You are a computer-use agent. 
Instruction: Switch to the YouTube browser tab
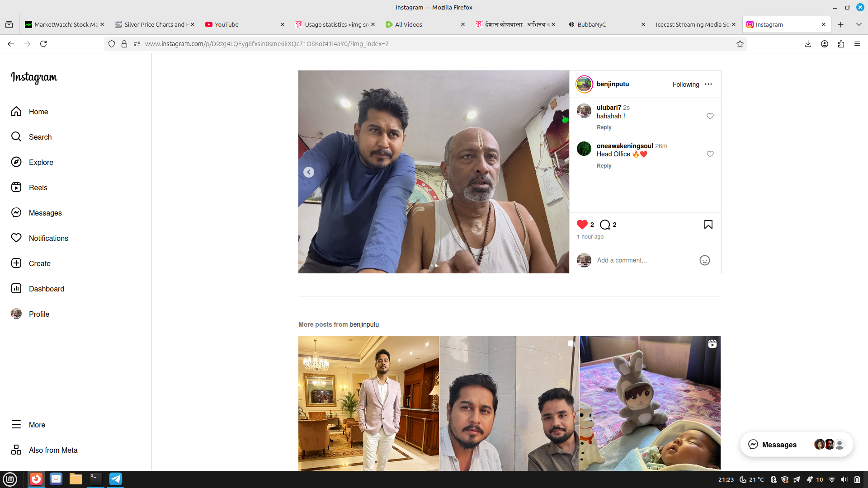[x=226, y=24]
